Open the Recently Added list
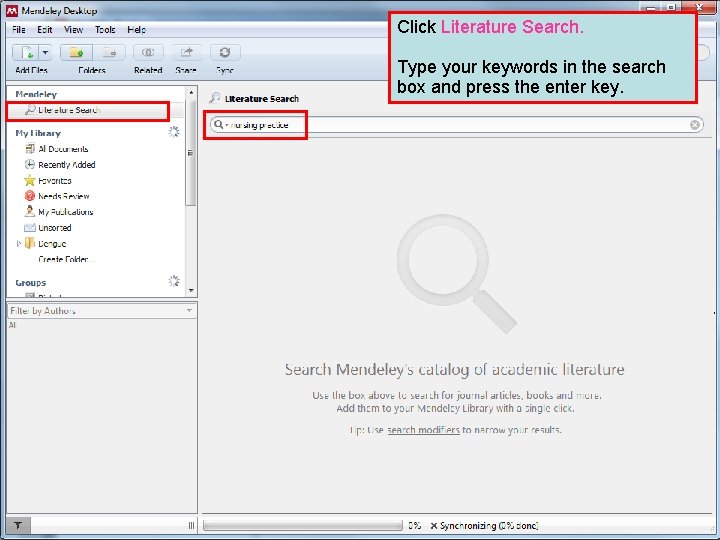 [67, 164]
